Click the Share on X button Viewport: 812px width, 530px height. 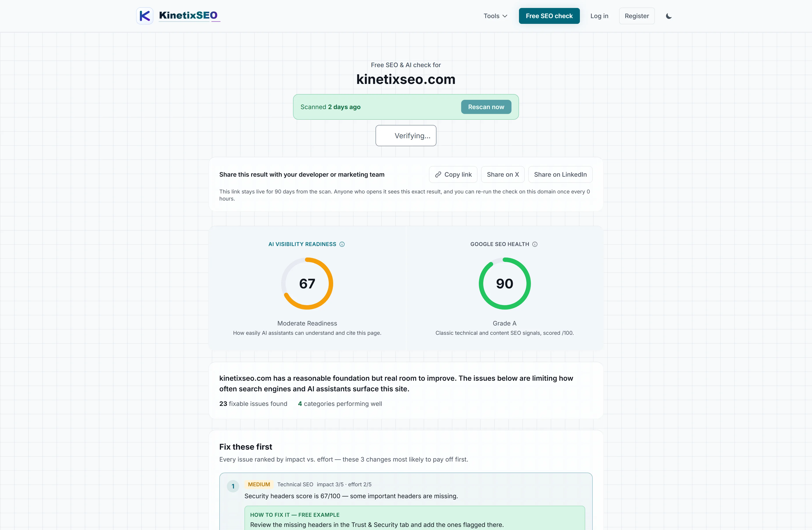coord(503,174)
